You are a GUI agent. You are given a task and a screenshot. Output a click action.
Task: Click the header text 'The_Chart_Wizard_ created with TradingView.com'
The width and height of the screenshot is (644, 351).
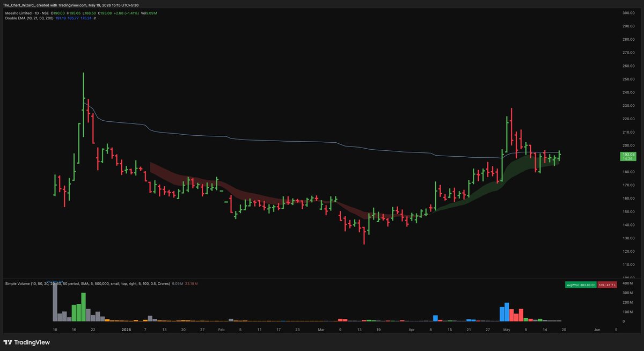(x=46, y=5)
